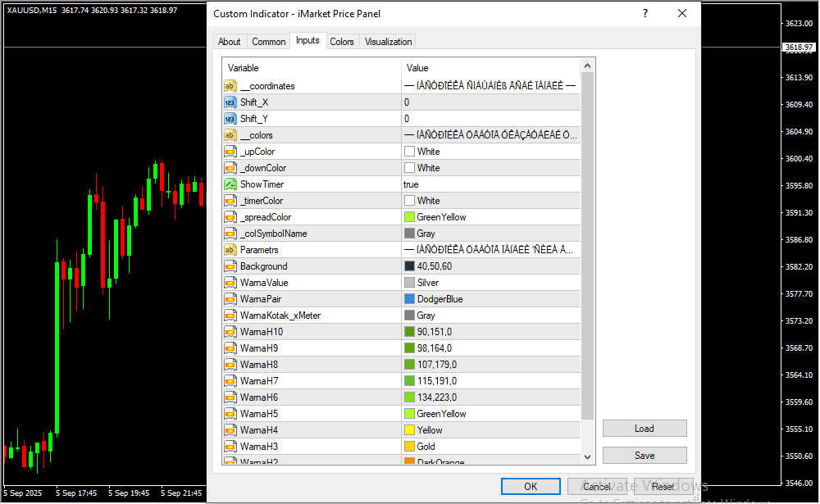This screenshot has width=820, height=504.
Task: Switch to the Colors tab
Action: [x=342, y=42]
